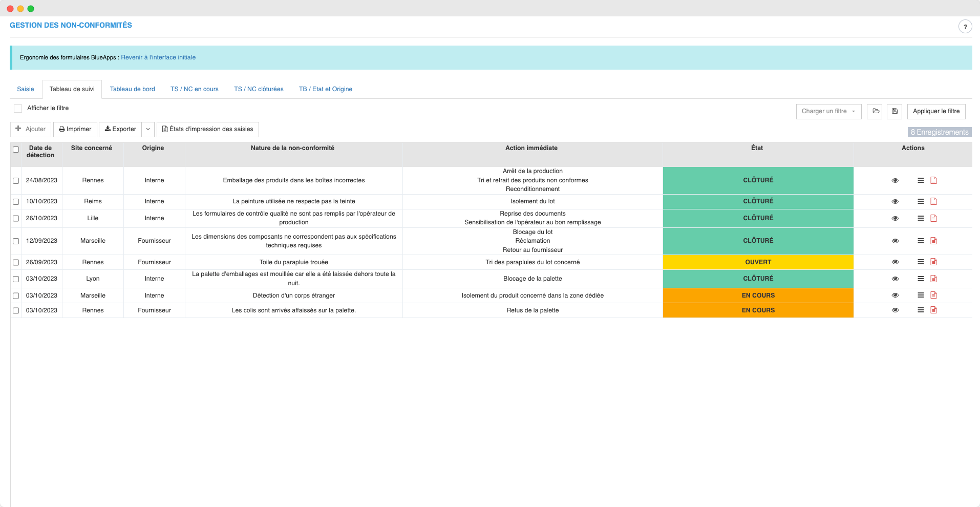Viewport: 980px width, 507px height.
Task: Enable the Afficher le filtre checkbox
Action: (x=18, y=108)
